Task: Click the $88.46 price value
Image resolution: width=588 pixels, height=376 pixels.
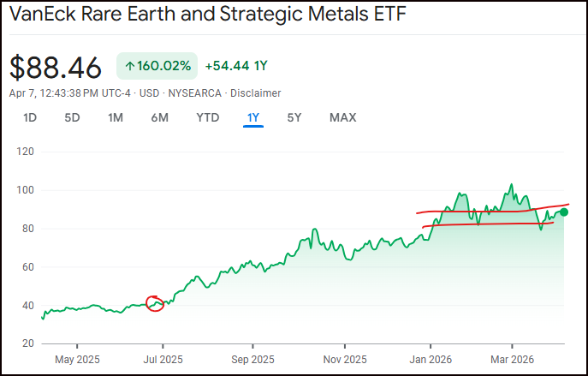Action: point(56,67)
